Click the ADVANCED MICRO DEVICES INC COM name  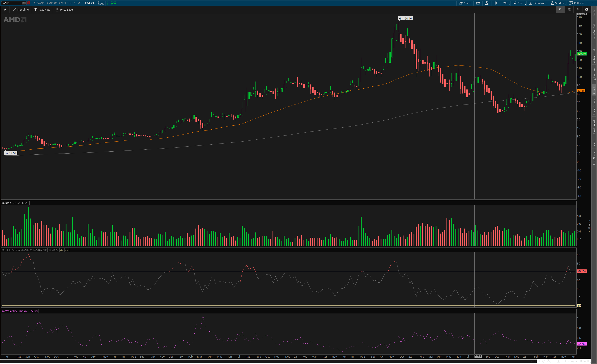57,3
